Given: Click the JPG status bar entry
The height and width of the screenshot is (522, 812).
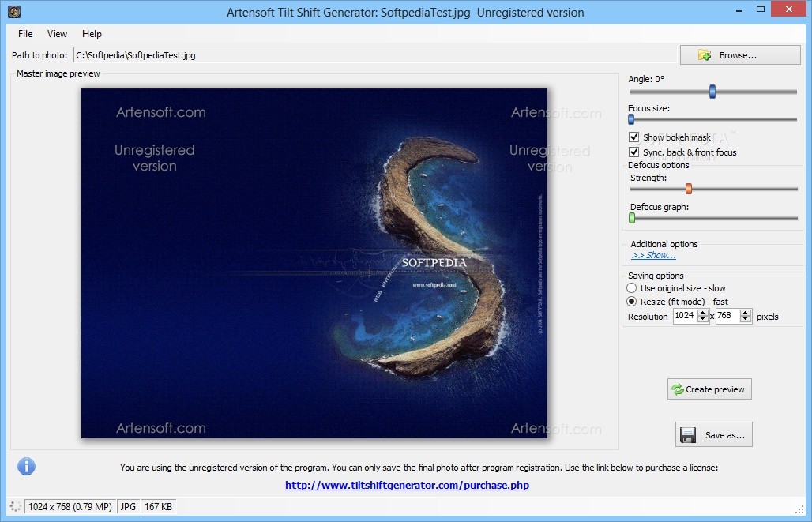Looking at the screenshot, I should pyautogui.click(x=128, y=506).
